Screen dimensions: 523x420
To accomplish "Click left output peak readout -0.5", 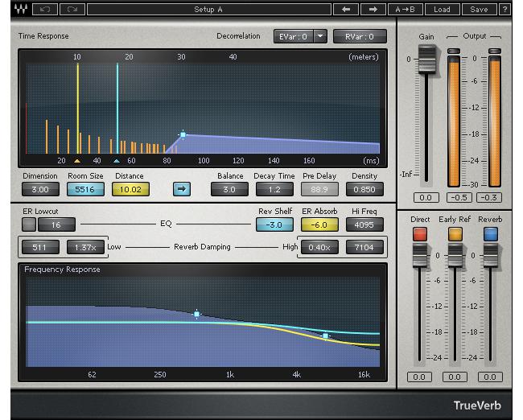I will [x=459, y=197].
